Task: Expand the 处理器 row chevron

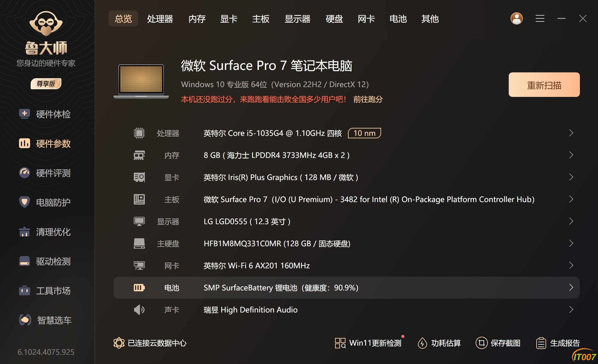Action: click(x=571, y=133)
